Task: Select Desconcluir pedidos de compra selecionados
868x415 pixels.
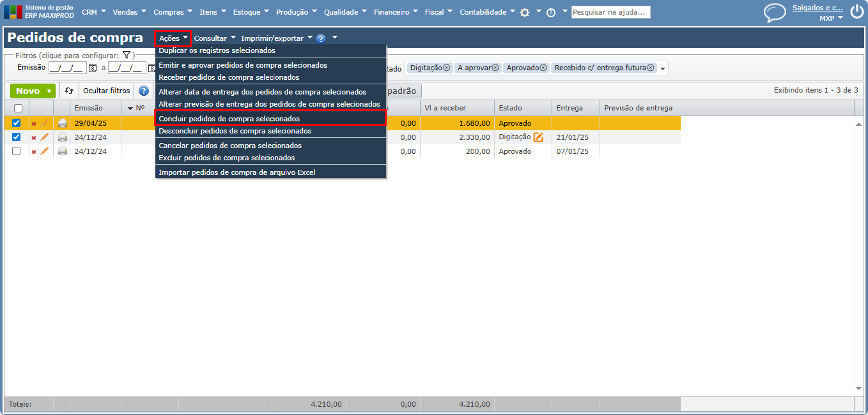Action: click(270, 131)
